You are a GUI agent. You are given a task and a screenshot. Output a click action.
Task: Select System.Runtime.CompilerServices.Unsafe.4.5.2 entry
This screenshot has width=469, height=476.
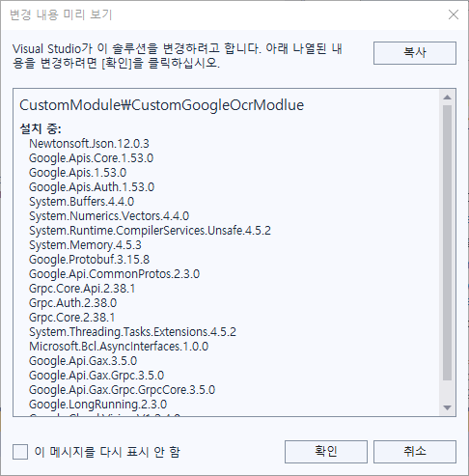[x=150, y=231]
